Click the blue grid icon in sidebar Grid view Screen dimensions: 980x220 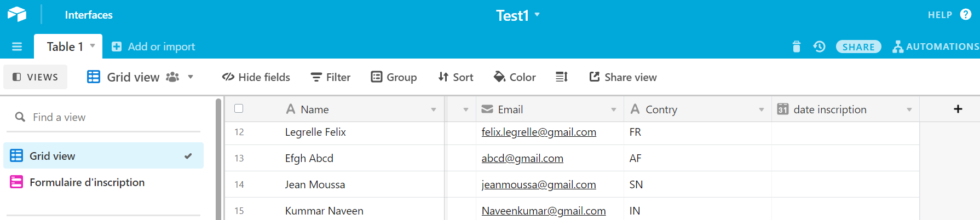(x=16, y=155)
